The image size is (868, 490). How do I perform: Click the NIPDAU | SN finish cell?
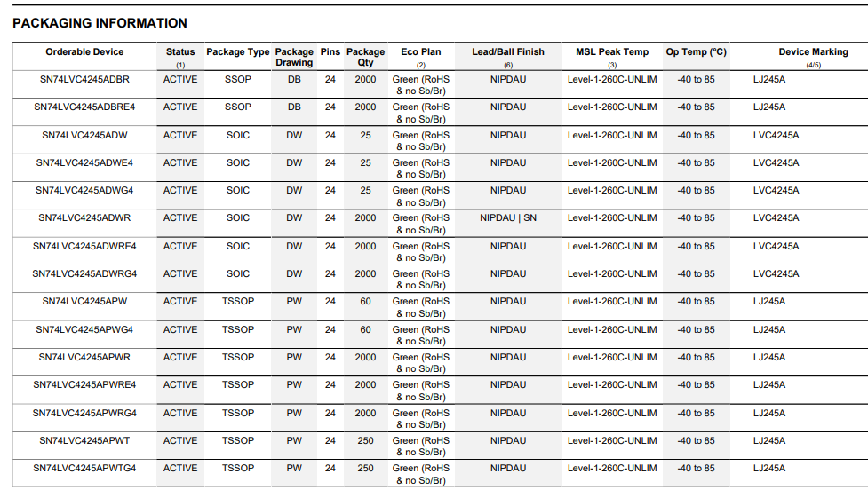click(x=507, y=218)
